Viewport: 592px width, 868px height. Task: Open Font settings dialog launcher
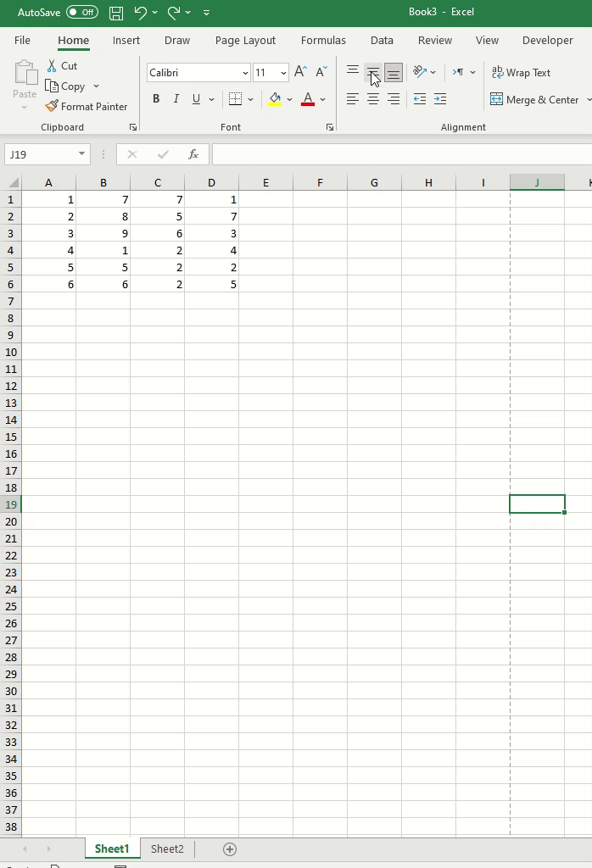point(330,127)
